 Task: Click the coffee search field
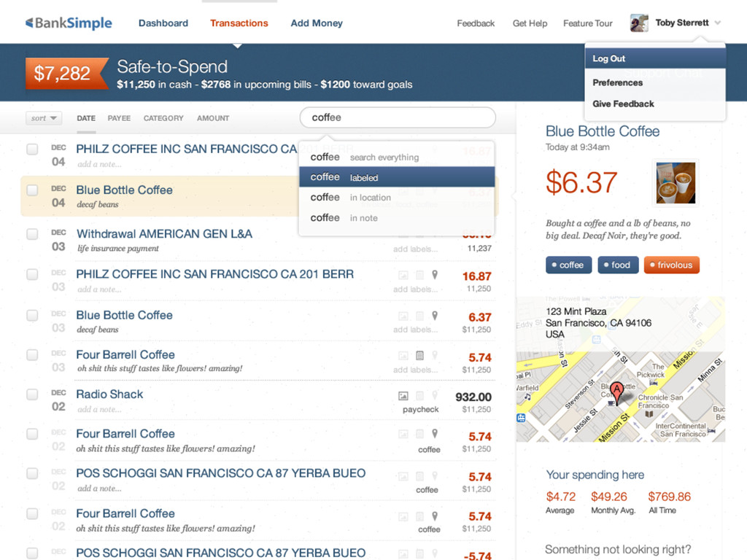(398, 117)
